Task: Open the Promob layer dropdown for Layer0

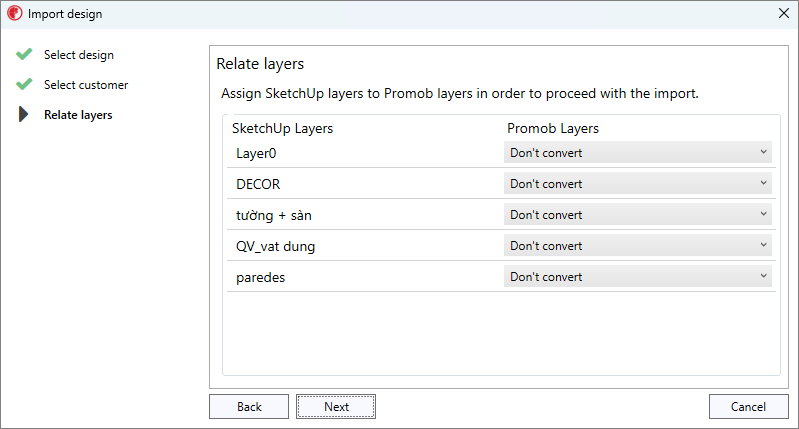Action: click(638, 153)
